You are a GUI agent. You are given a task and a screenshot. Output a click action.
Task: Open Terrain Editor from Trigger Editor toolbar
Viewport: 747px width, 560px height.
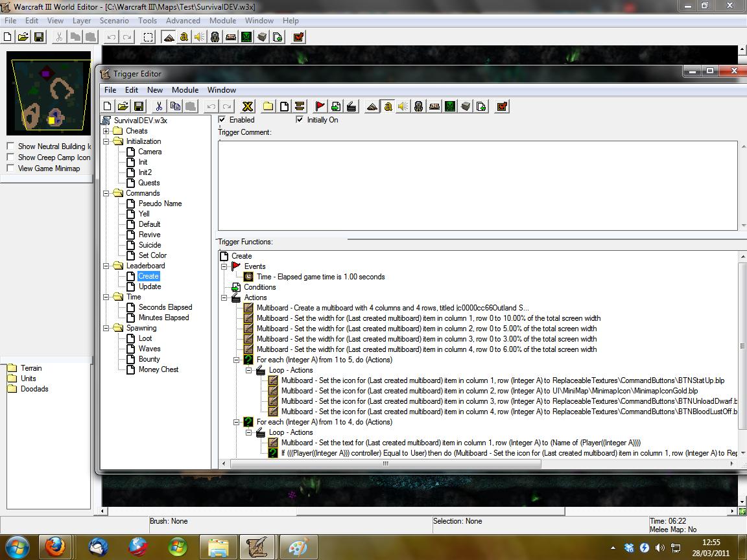tap(372, 106)
